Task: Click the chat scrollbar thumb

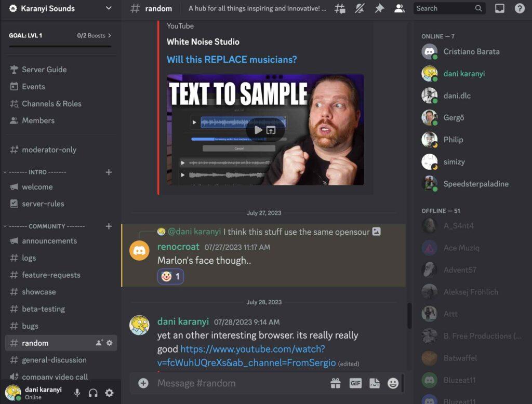Action: coord(409,316)
